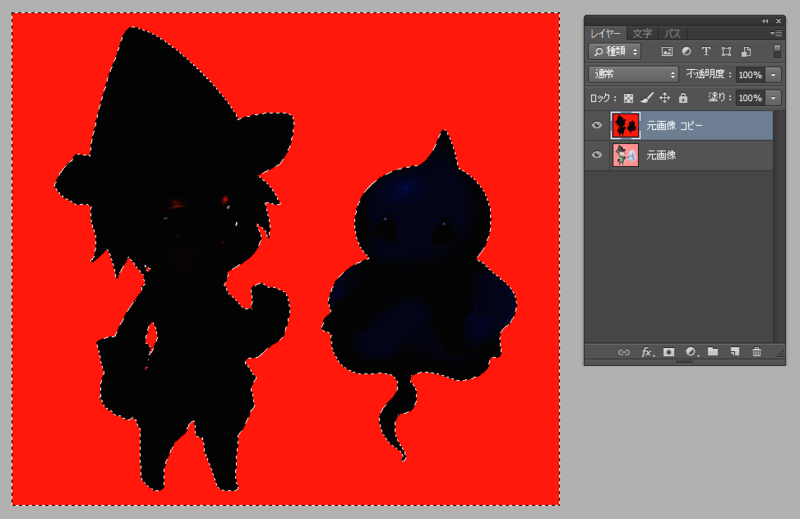Switch to the パス tab

point(672,34)
